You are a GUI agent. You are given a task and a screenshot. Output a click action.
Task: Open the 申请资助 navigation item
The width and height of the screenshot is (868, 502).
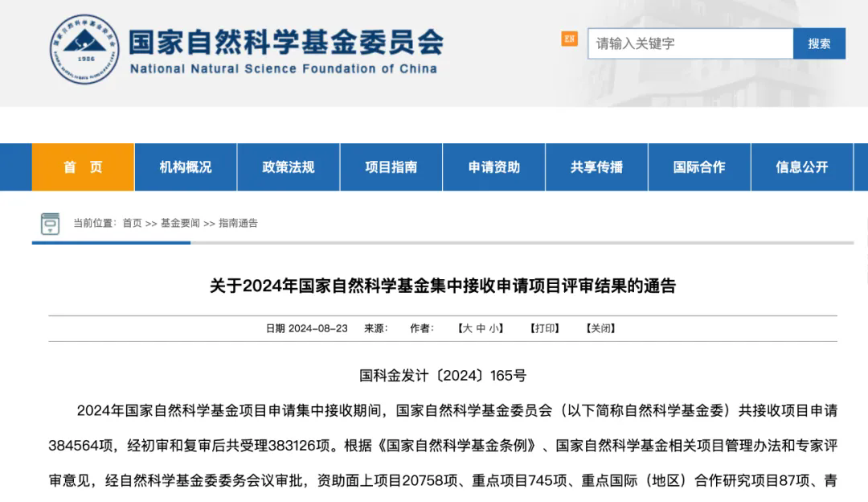tap(494, 167)
